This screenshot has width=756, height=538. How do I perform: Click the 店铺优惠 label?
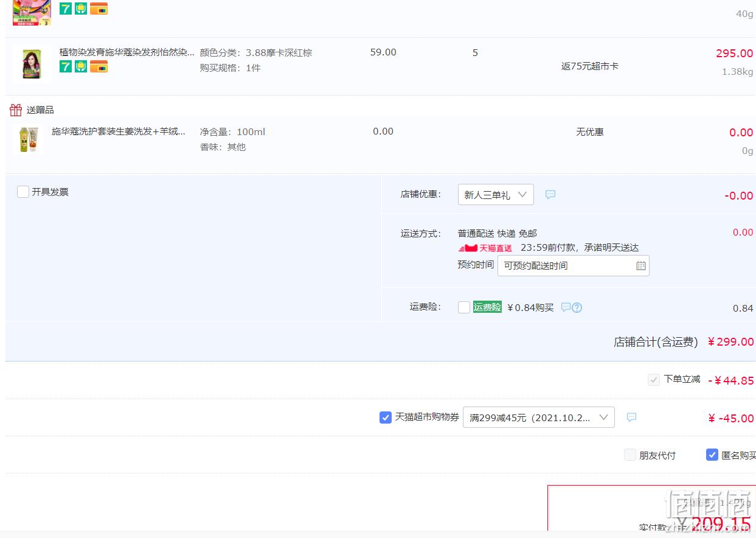421,194
